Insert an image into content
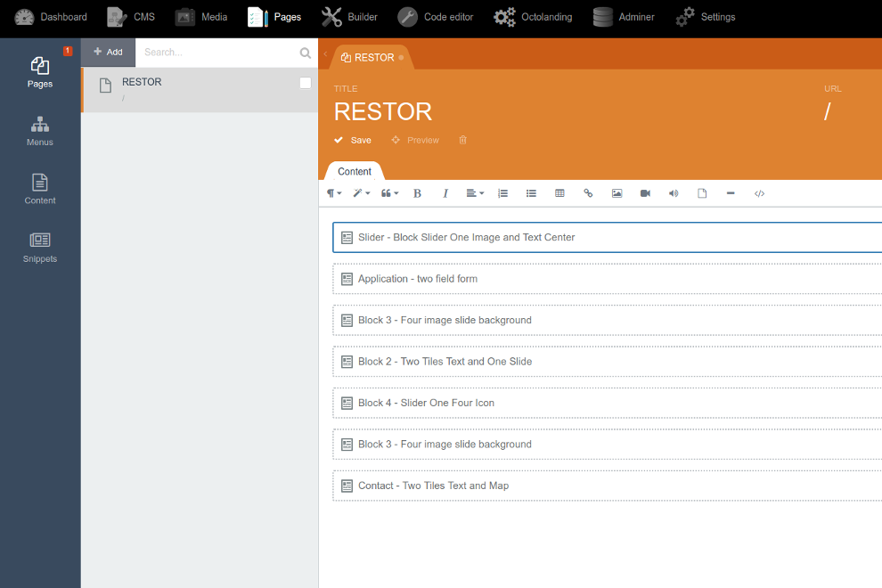This screenshot has height=588, width=882. [617, 193]
